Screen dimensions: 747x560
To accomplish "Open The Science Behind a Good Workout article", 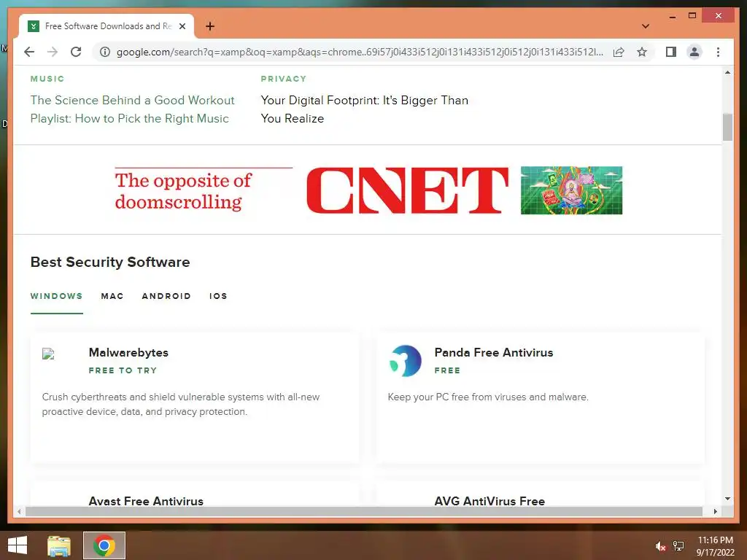I will 132,109.
